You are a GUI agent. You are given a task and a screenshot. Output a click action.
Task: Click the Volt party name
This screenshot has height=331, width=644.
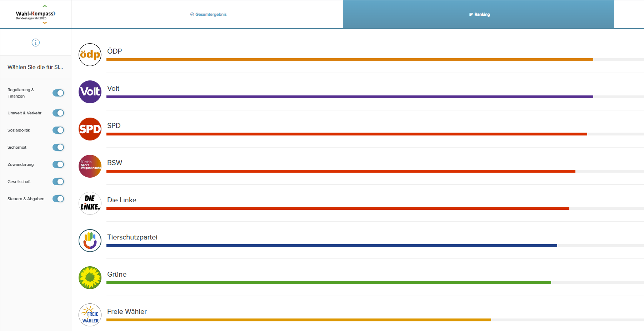click(x=113, y=88)
